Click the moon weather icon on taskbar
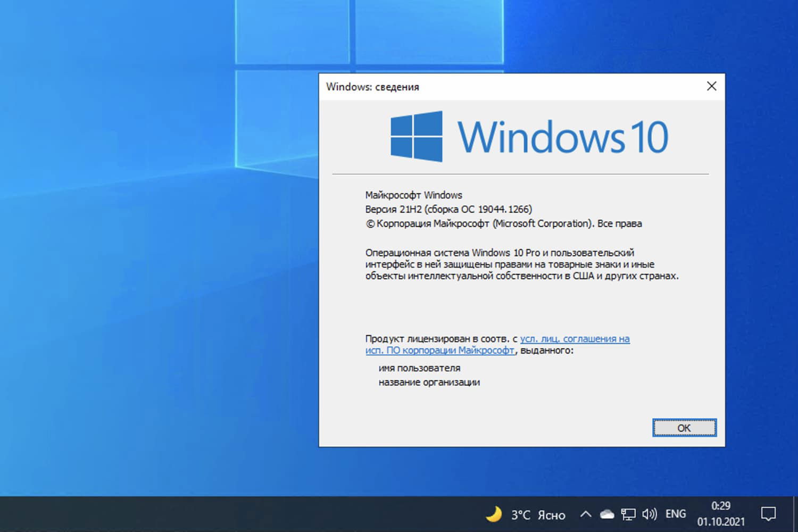 click(494, 514)
